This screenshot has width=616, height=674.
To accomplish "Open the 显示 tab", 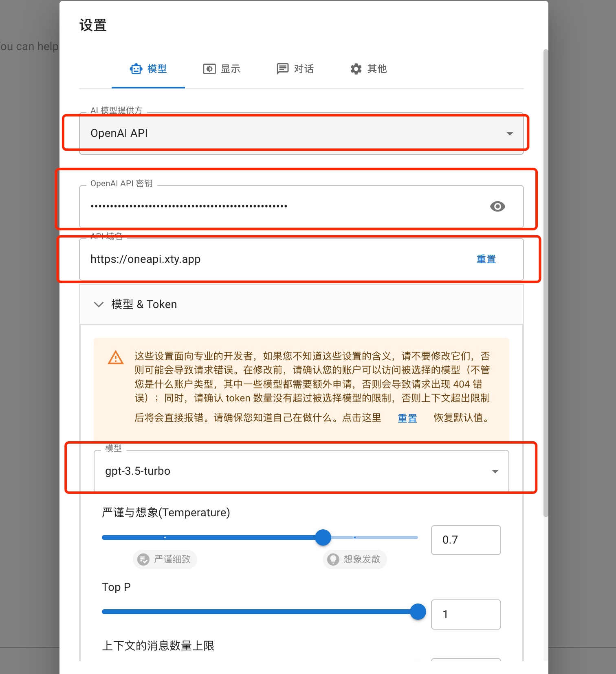I will tap(222, 69).
